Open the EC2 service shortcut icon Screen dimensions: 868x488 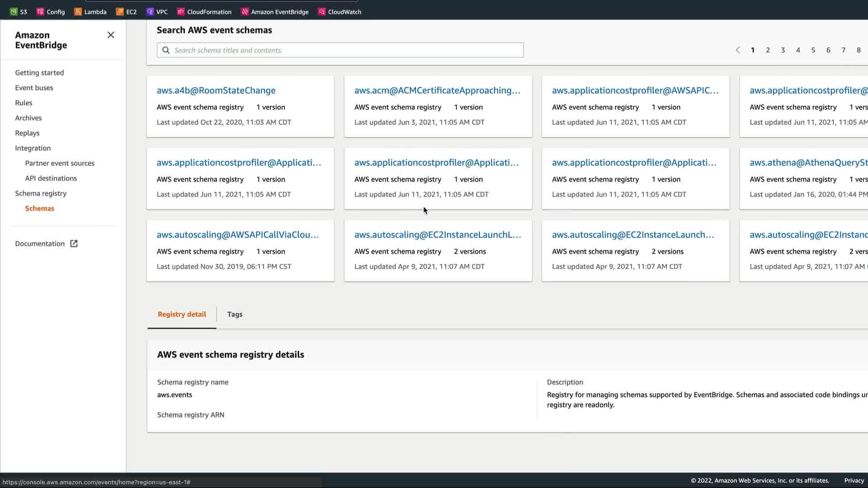tap(120, 12)
